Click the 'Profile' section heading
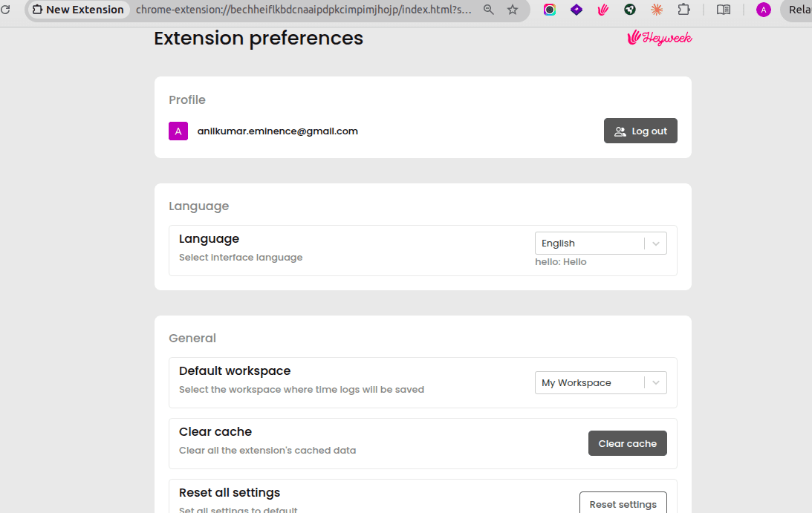The image size is (812, 513). [x=187, y=100]
